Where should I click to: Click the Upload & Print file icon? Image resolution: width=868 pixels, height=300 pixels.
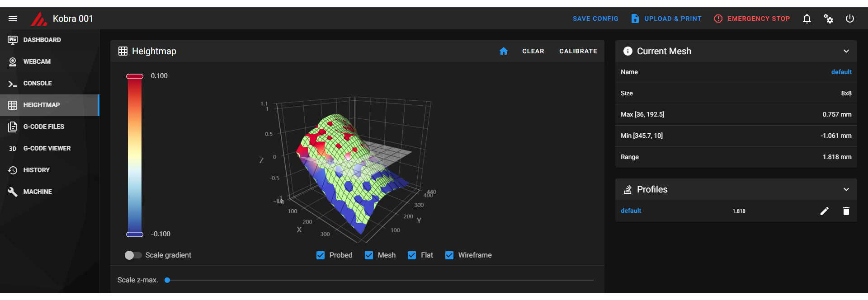[x=635, y=19]
